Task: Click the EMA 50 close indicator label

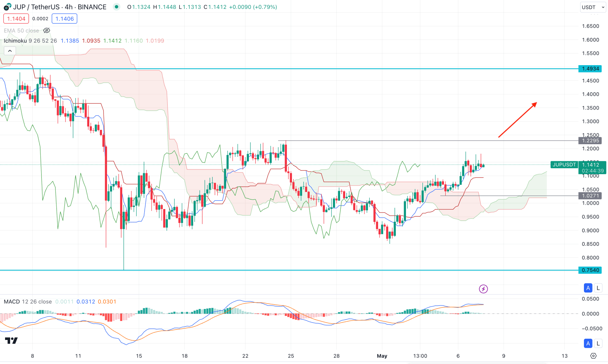Action: (21, 31)
